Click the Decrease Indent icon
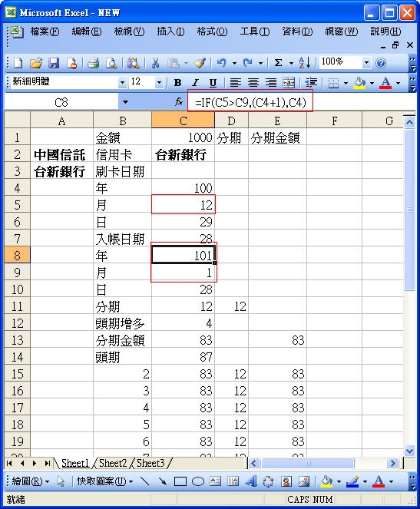Viewport: 420px width, 509px height. coord(311,83)
